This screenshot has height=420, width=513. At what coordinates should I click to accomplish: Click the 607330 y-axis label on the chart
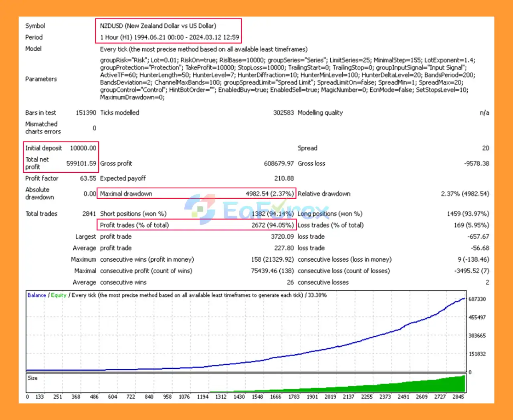pyautogui.click(x=477, y=299)
